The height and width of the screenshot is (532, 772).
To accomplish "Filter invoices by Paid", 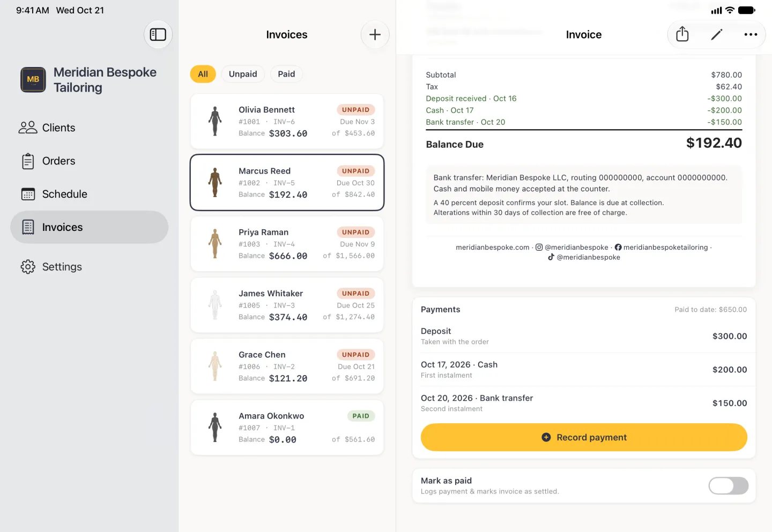I will (286, 74).
